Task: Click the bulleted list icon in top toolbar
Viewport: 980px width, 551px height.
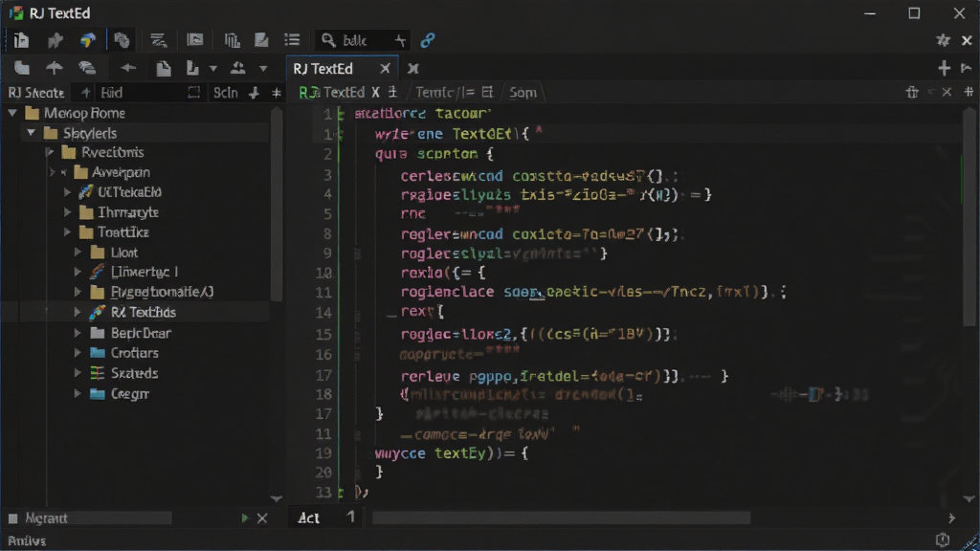Action: pos(292,40)
